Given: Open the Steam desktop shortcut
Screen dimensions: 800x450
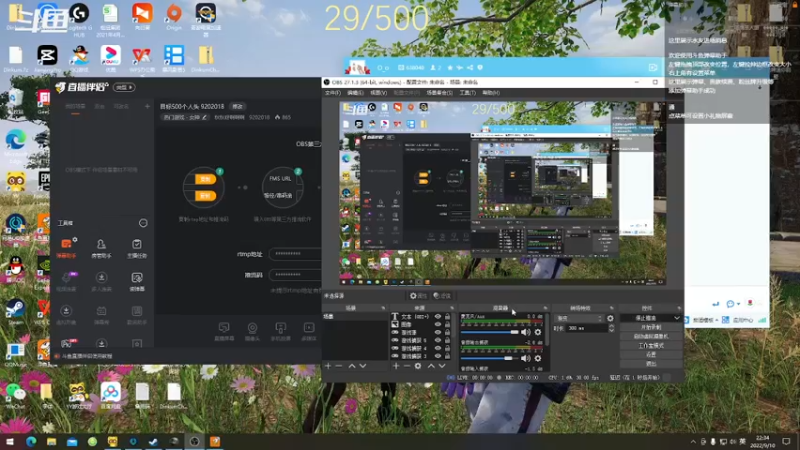Looking at the screenshot, I should [15, 311].
